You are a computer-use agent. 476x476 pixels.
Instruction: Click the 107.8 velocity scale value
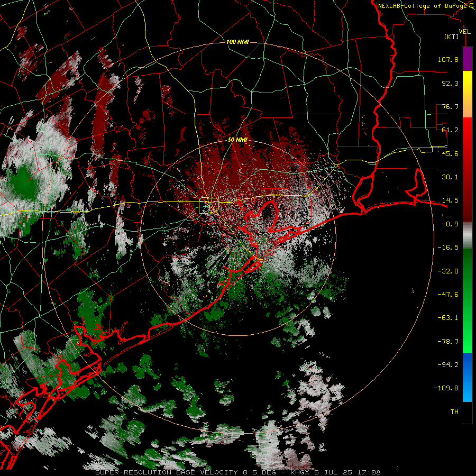448,59
